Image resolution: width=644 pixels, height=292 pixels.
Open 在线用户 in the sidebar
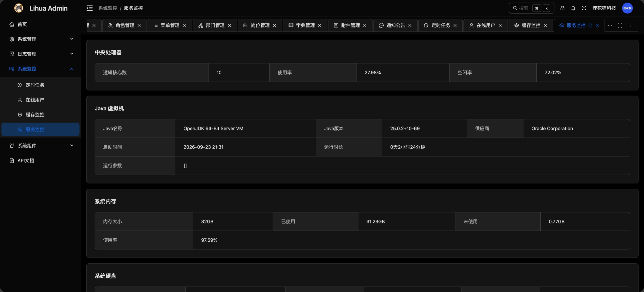click(40, 100)
